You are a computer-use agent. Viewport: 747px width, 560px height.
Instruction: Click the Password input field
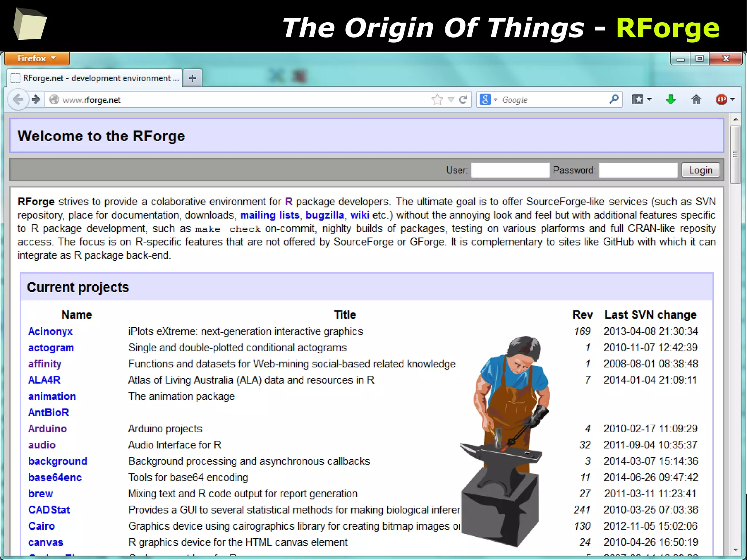(x=638, y=170)
